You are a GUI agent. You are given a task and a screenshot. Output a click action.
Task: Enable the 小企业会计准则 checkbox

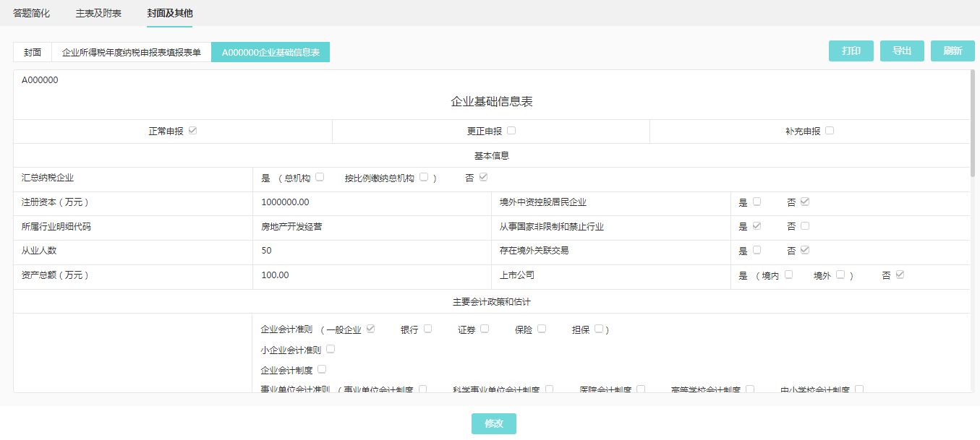331,349
